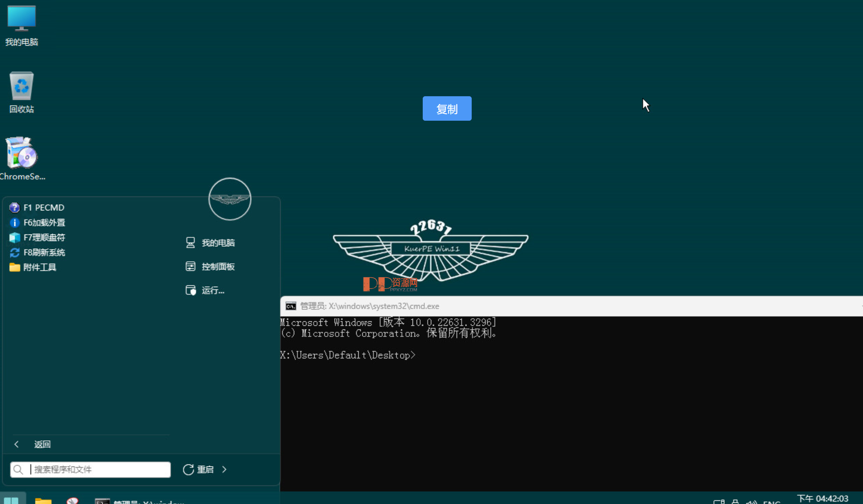Open 我的电脑 desktop icon

[x=21, y=25]
